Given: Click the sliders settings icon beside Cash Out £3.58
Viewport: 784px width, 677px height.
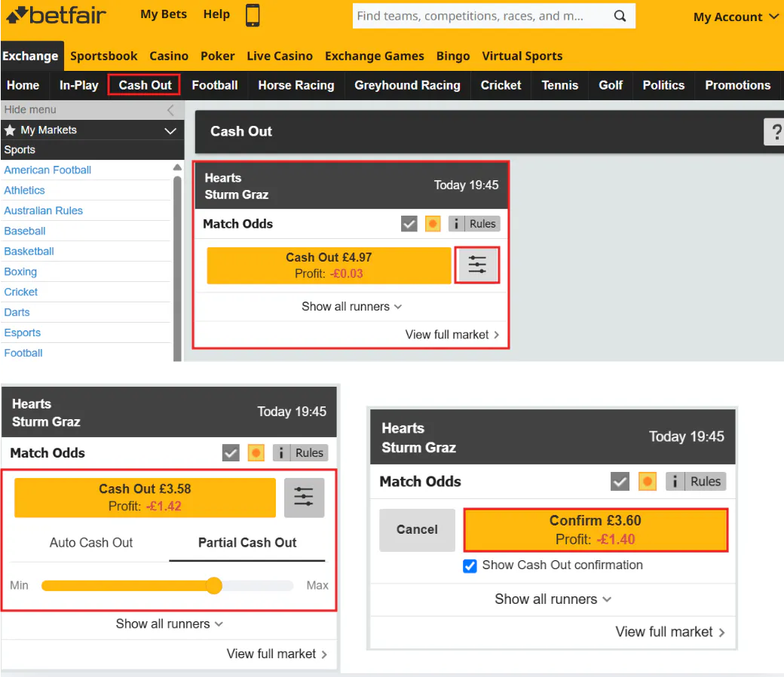Looking at the screenshot, I should pos(304,498).
